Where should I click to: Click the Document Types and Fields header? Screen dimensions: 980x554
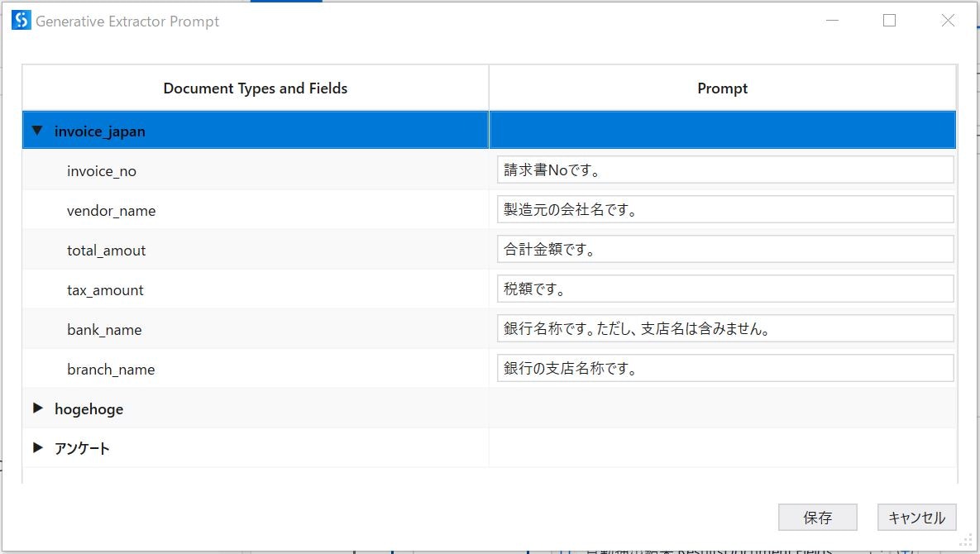pyautogui.click(x=255, y=88)
